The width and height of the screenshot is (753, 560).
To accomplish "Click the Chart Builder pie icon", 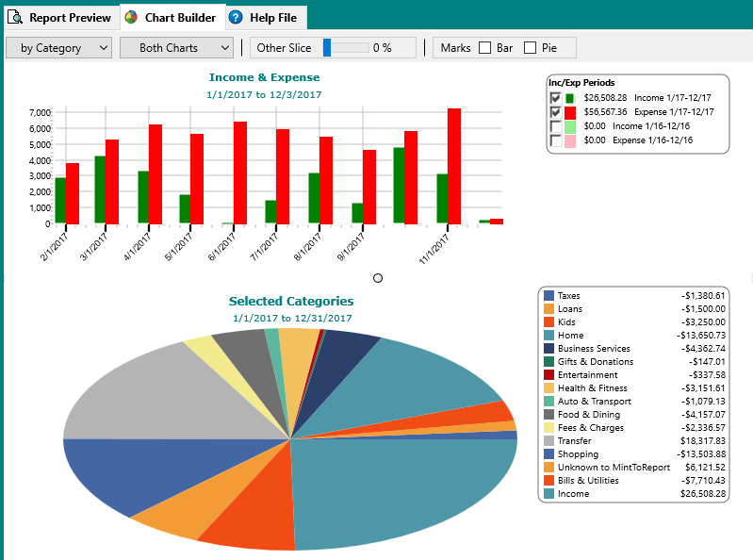I will click(x=131, y=17).
